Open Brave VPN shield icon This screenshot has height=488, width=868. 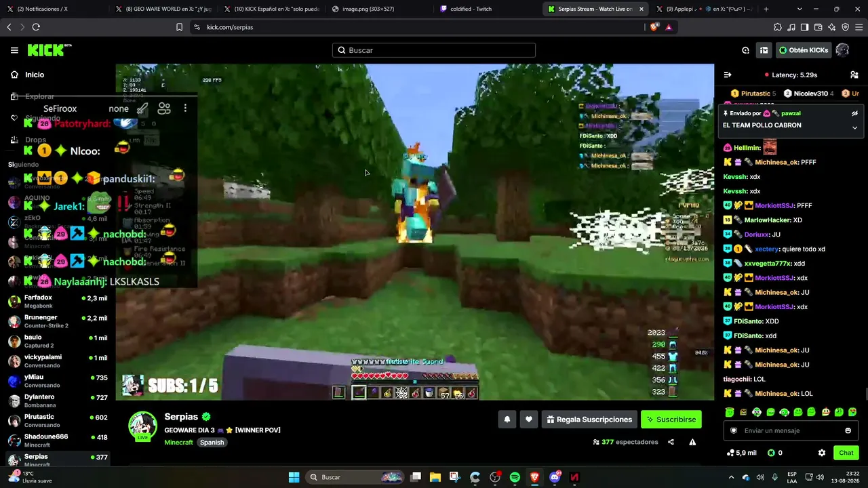845,27
